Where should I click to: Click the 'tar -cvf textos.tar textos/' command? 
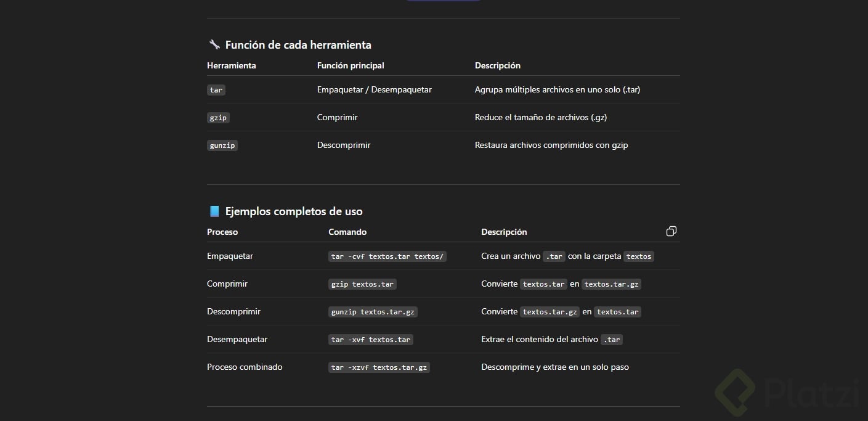387,256
